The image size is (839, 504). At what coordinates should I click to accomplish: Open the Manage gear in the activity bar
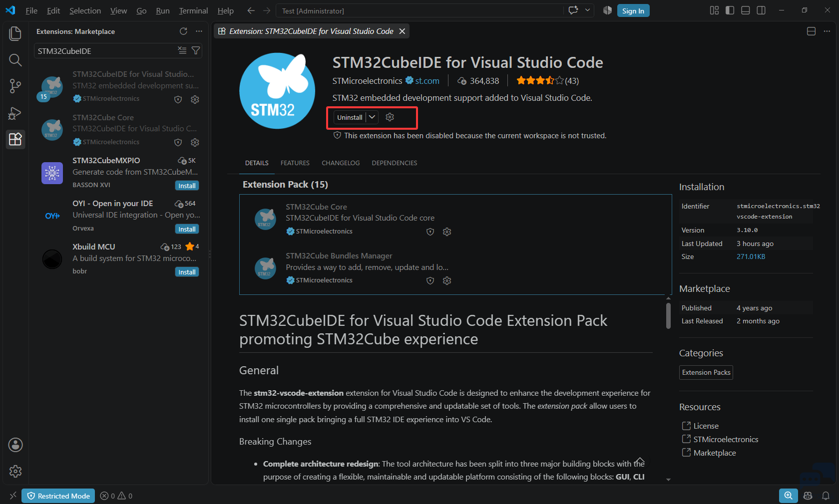coord(15,471)
